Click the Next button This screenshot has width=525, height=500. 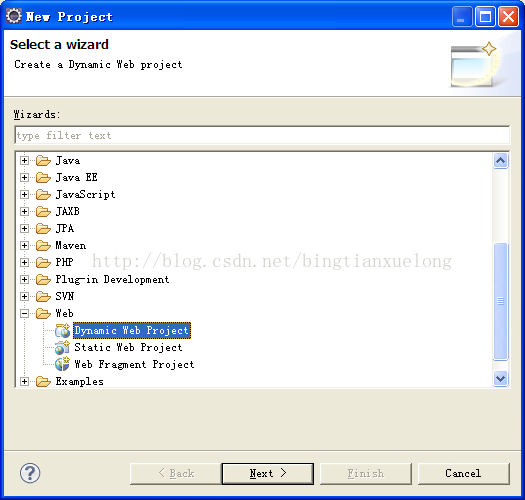coord(268,474)
